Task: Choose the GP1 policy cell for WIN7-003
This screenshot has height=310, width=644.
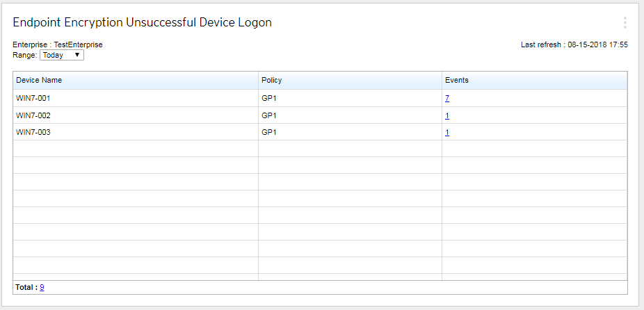Action: (x=268, y=132)
